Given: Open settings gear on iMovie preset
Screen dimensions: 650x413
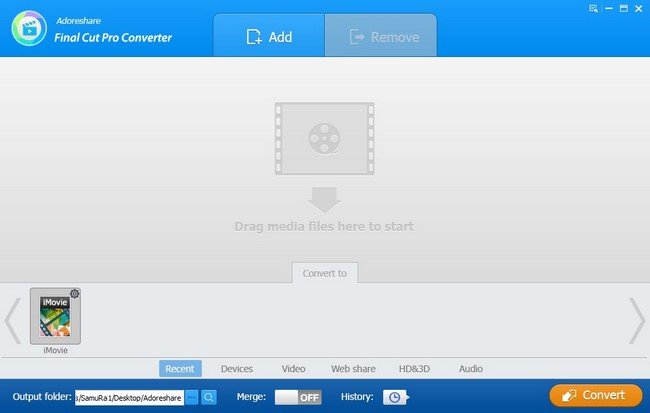Looking at the screenshot, I should point(74,294).
